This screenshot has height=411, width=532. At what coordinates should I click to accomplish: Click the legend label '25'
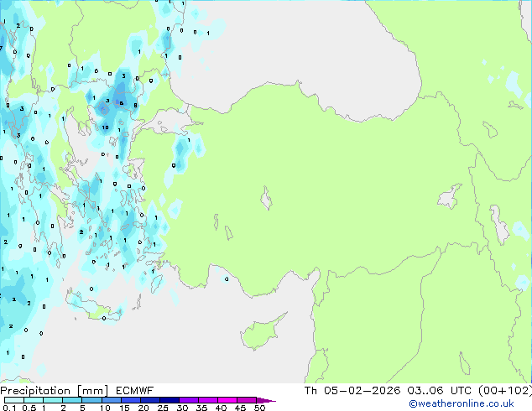(163, 408)
